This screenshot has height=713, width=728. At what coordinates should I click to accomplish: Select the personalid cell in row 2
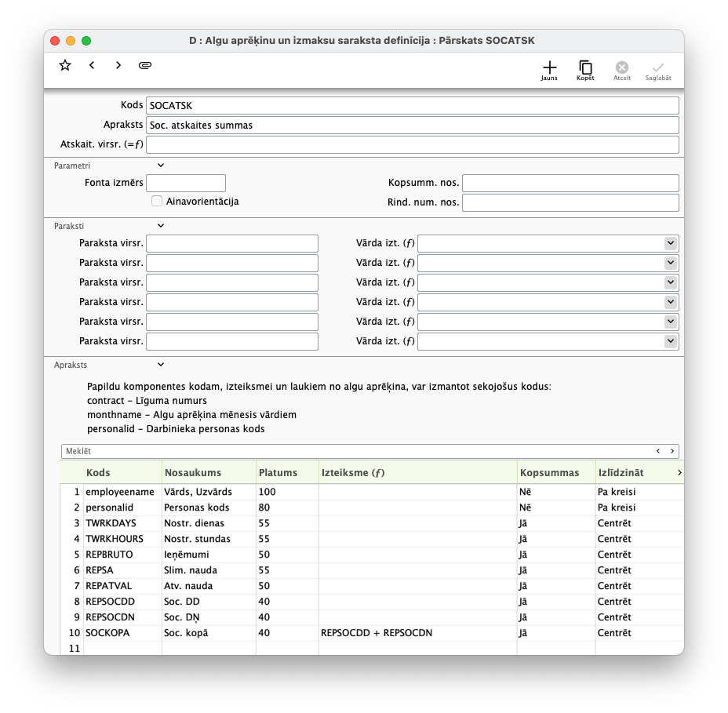click(122, 507)
